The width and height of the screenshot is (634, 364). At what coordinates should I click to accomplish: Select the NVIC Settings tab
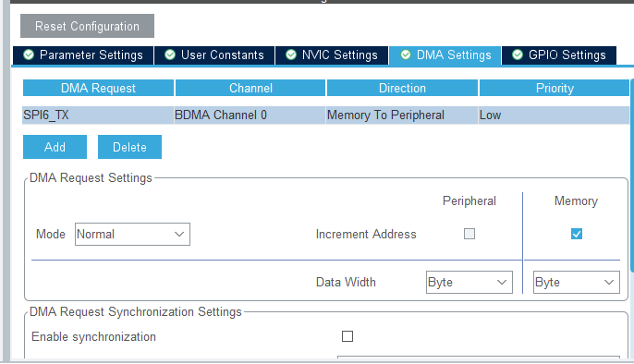(332, 55)
